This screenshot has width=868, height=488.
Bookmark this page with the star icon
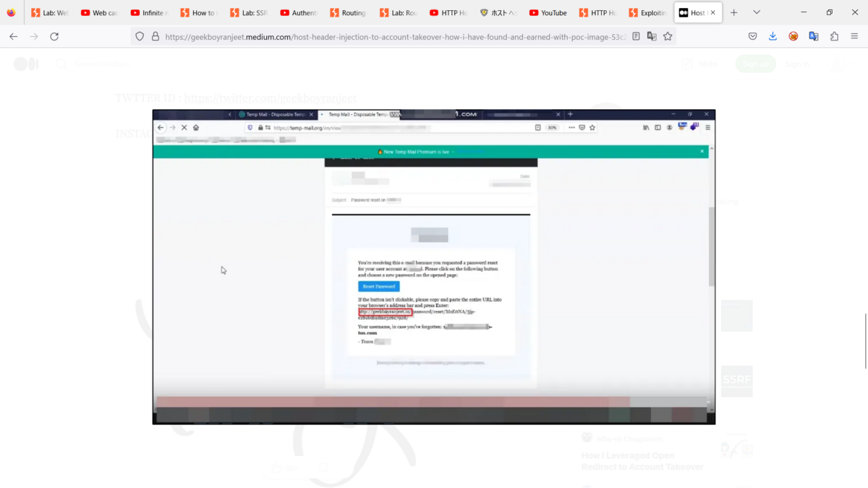[668, 36]
